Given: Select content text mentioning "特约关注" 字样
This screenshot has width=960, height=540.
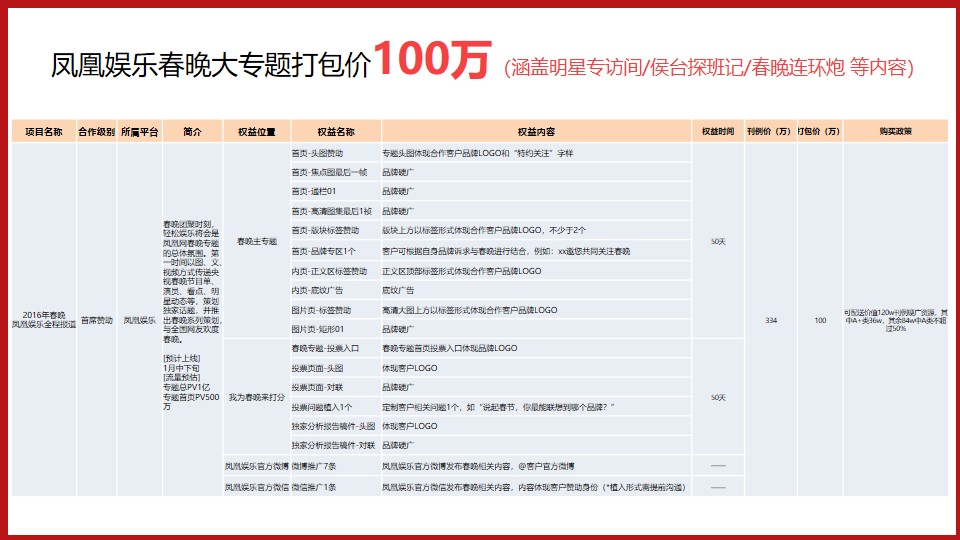Looking at the screenshot, I should pos(478,153).
